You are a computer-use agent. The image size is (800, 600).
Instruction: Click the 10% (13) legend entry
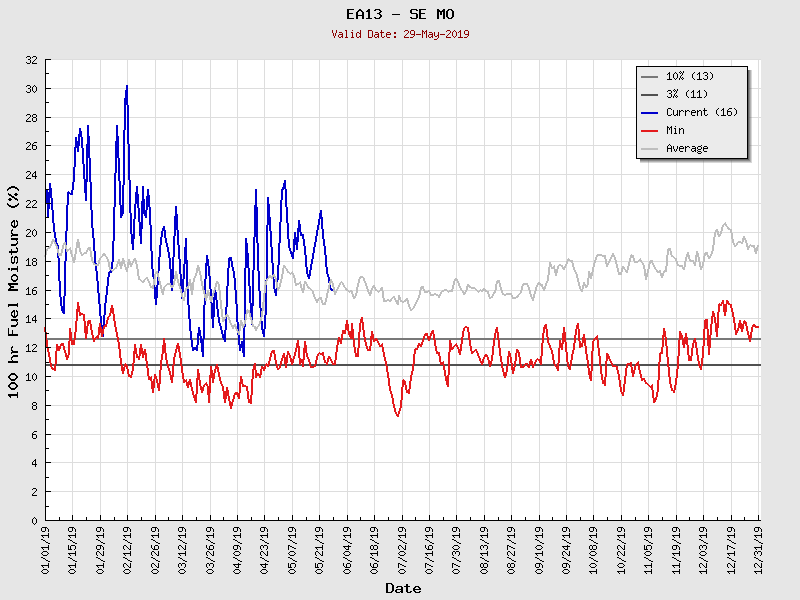(x=690, y=76)
